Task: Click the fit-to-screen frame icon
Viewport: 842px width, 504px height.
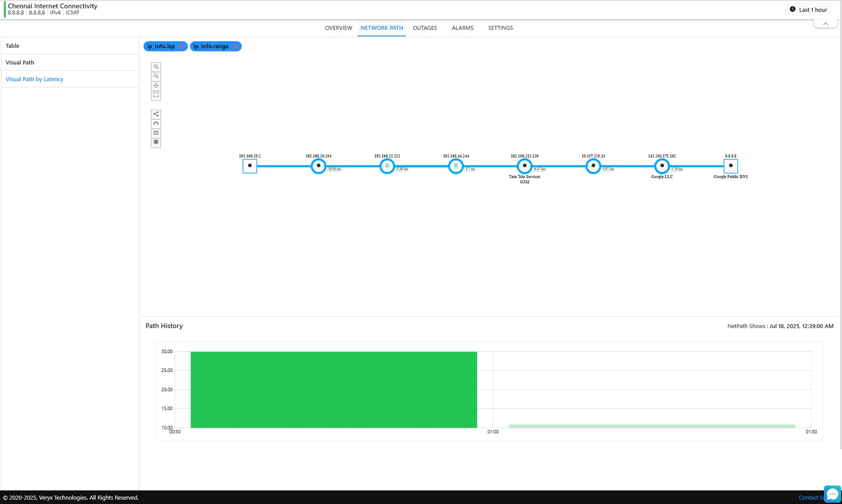Action: click(x=156, y=95)
